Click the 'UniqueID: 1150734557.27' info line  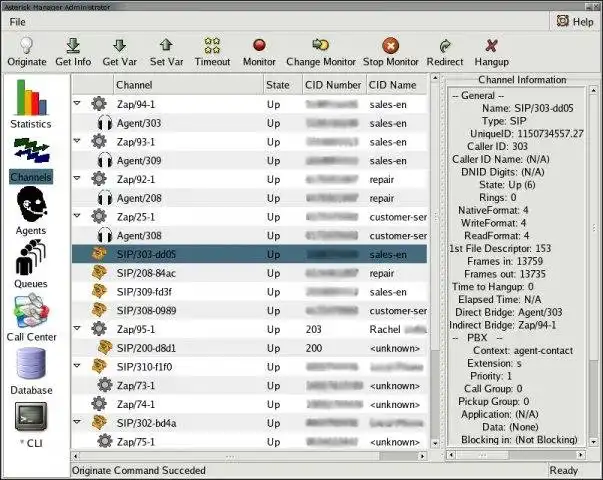tap(527, 133)
